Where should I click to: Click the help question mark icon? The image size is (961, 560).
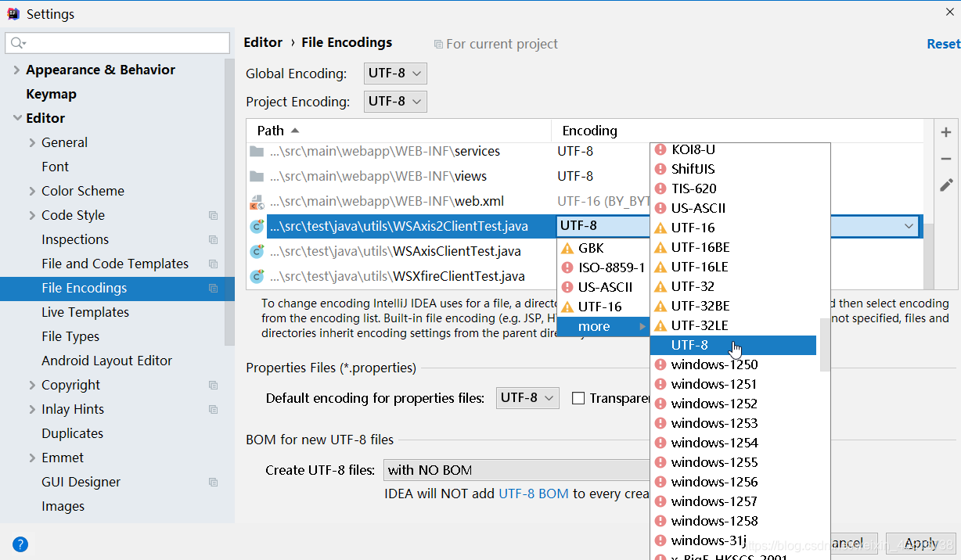(x=20, y=544)
